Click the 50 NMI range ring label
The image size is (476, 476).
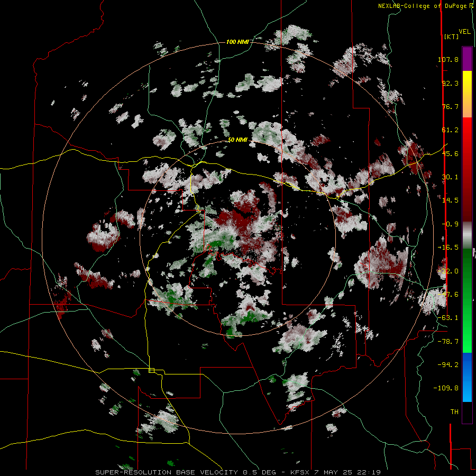(237, 140)
